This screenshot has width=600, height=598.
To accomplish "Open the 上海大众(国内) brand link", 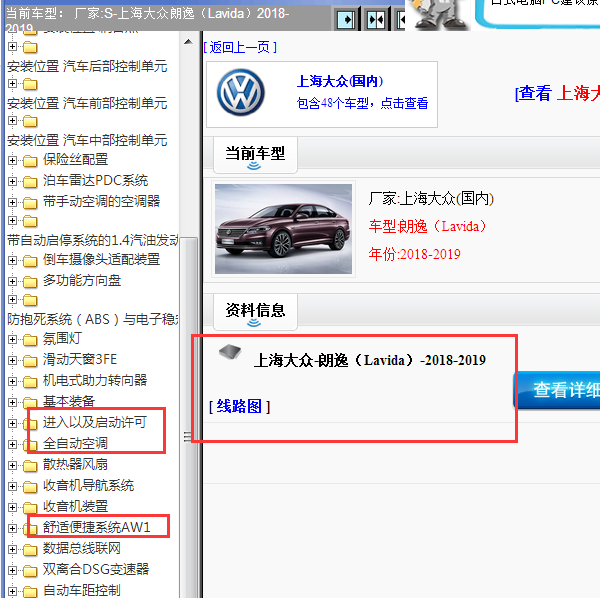I will click(340, 81).
